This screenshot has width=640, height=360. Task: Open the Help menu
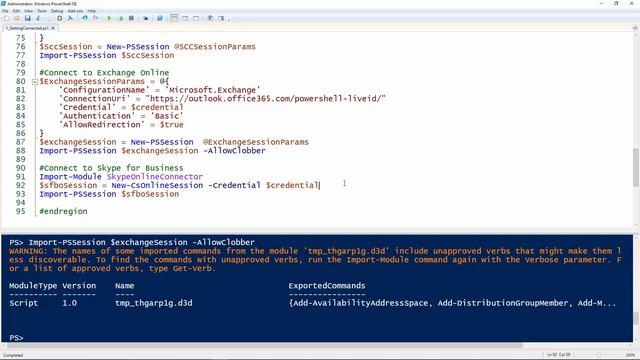[x=92, y=11]
